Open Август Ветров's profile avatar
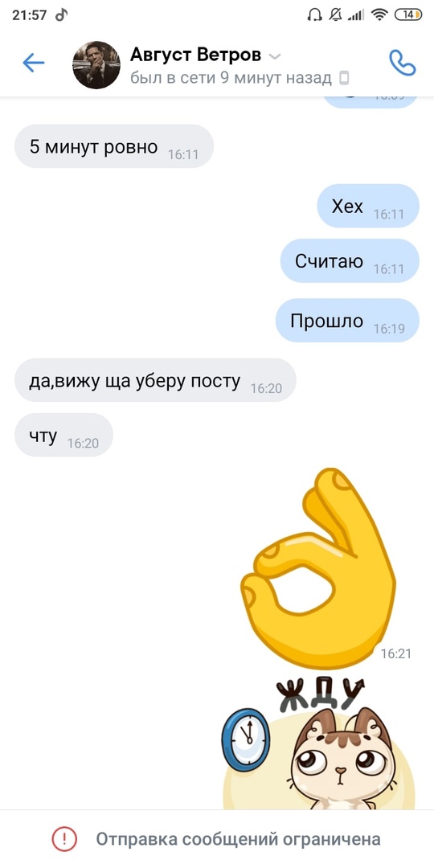This screenshot has height=868, width=434. tap(96, 65)
